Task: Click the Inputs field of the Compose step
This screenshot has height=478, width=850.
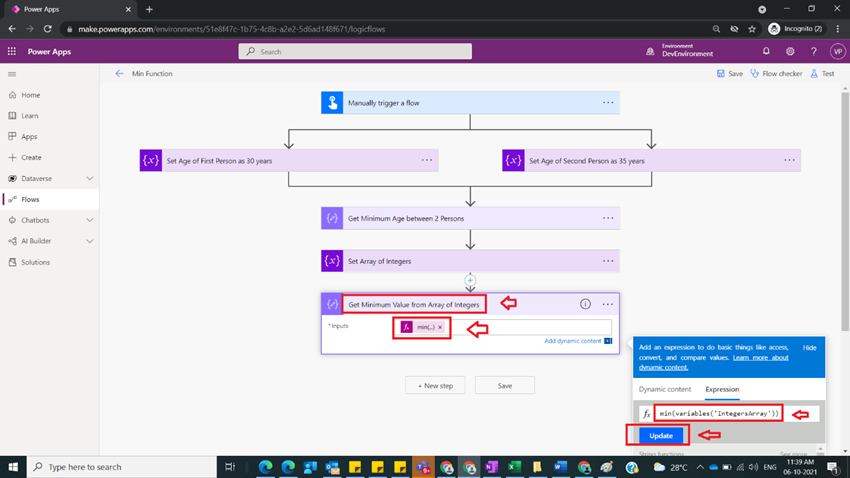Action: 503,327
